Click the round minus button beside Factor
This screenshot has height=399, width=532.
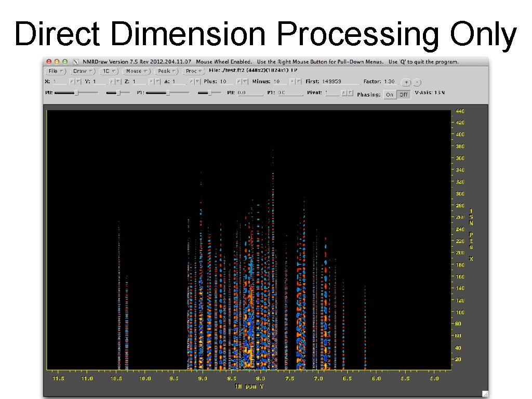418,82
